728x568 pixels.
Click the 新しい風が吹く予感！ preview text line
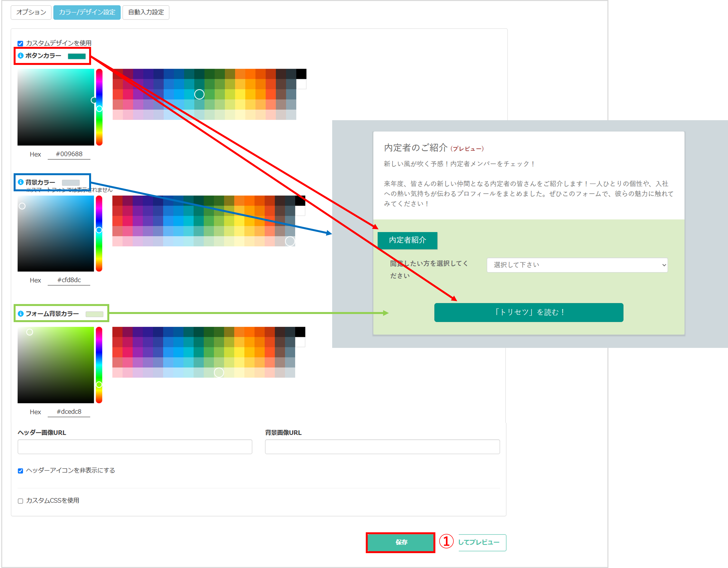[460, 164]
